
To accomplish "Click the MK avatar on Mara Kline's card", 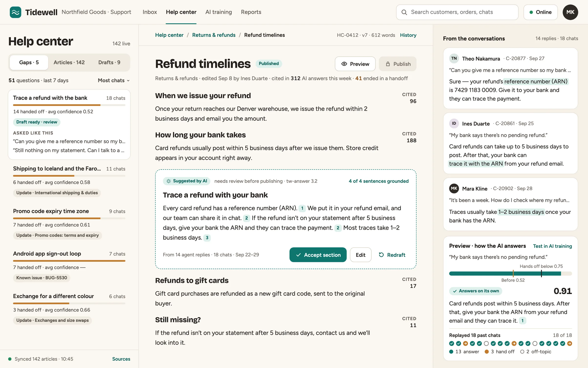I will tap(454, 188).
